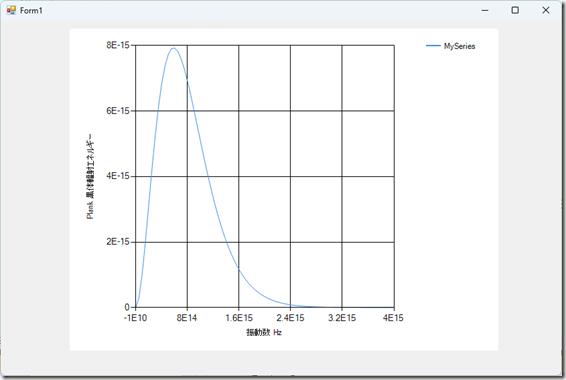Viewport: 566px width, 380px height.
Task: Click the 1.6E15 x-axis label
Action: click(x=239, y=318)
